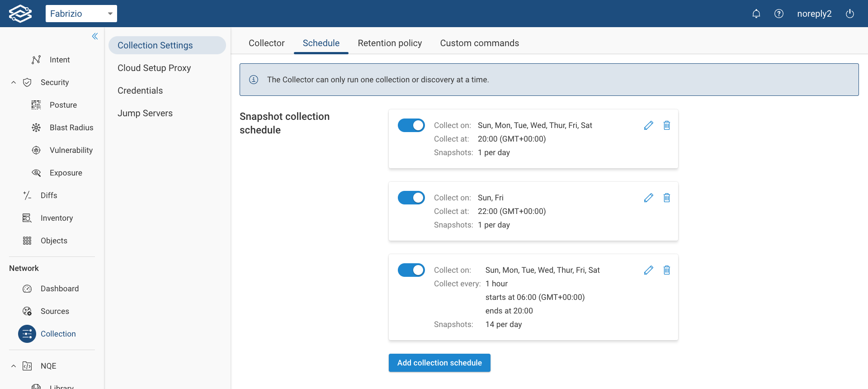Open Cloud Setup Proxy settings
The width and height of the screenshot is (868, 389).
pyautogui.click(x=154, y=68)
